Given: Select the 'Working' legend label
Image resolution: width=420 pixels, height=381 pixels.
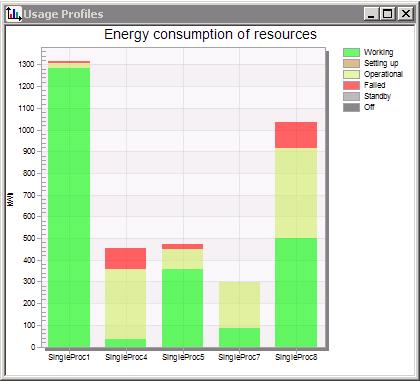Looking at the screenshot, I should click(379, 52).
